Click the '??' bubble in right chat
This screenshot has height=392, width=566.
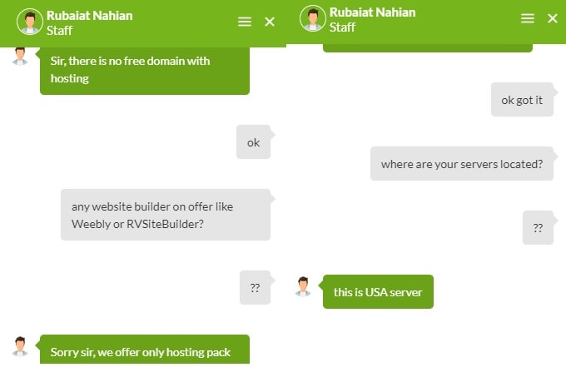[x=538, y=227]
